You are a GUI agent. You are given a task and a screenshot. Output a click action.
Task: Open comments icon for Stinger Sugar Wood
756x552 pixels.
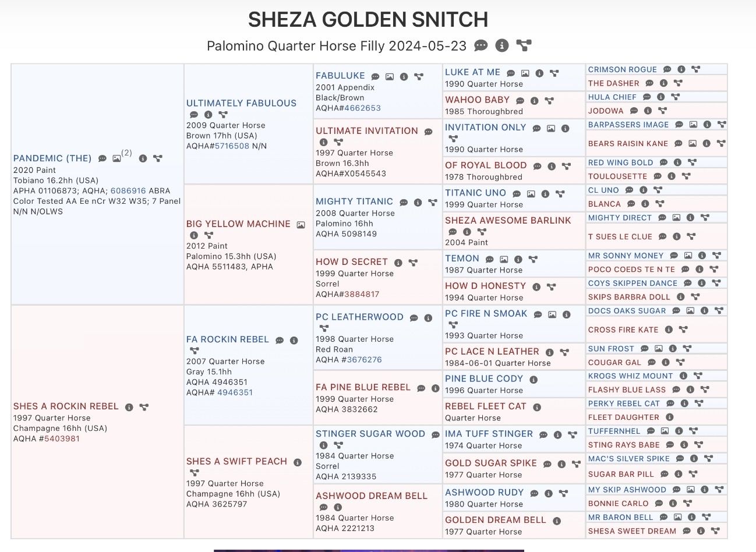pyautogui.click(x=435, y=434)
